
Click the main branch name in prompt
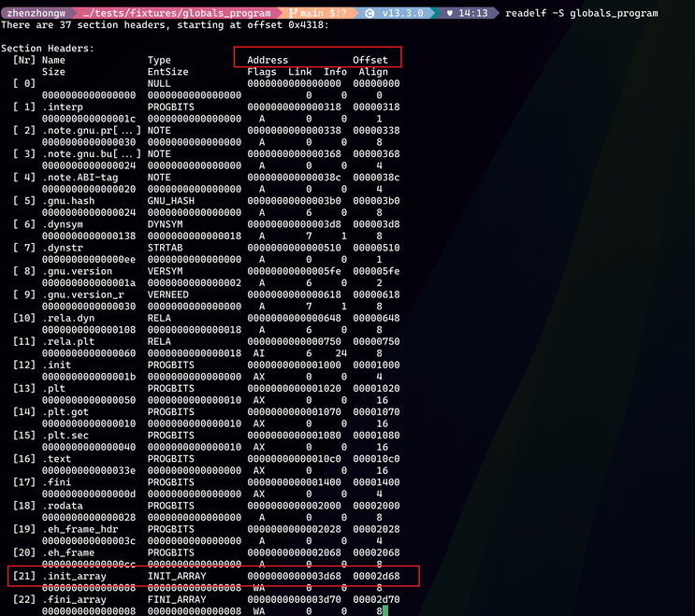[x=311, y=13]
